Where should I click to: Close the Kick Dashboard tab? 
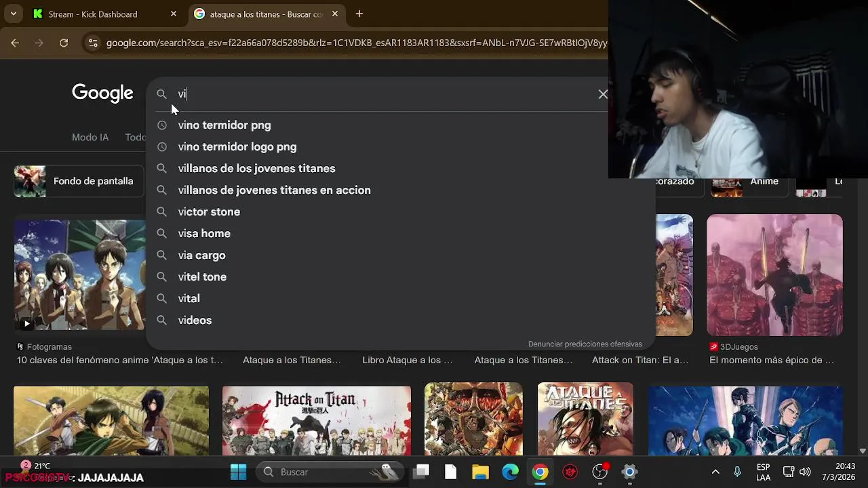coord(174,14)
